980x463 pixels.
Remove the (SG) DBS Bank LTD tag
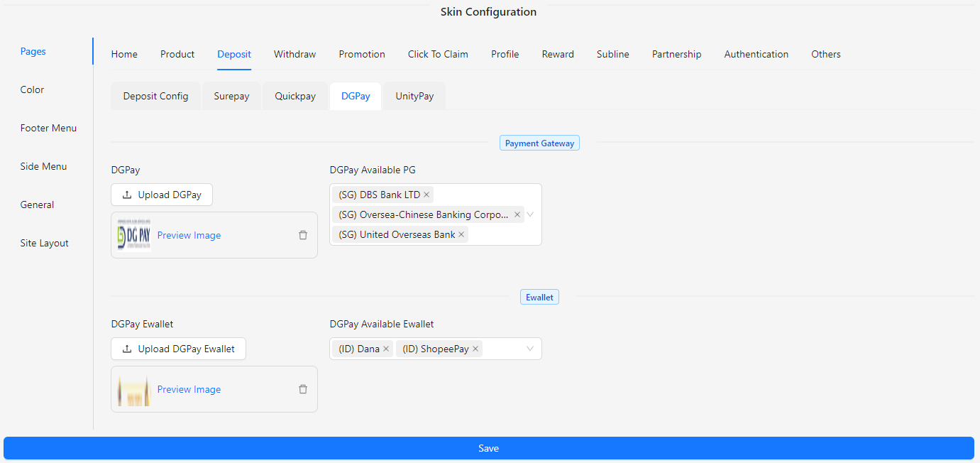(x=426, y=194)
